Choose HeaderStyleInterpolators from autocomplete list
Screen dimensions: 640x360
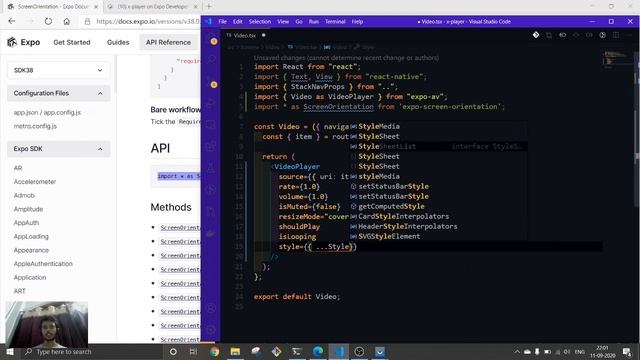pyautogui.click(x=438, y=227)
